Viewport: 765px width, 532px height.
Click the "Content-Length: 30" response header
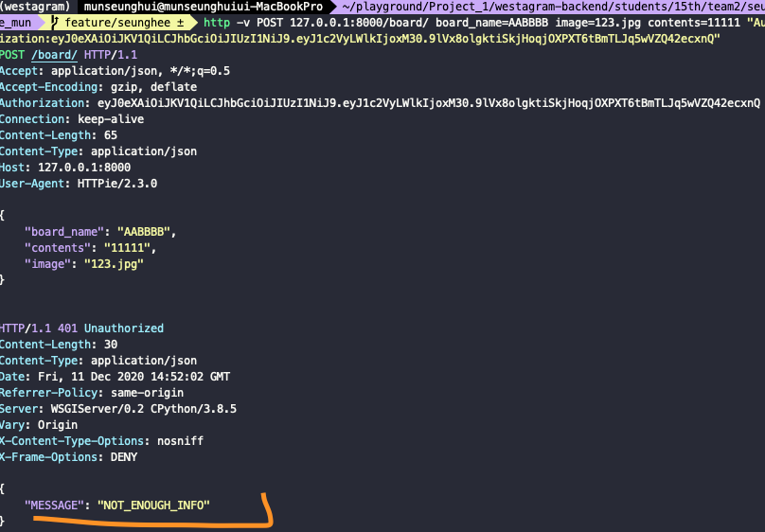[x=59, y=345]
